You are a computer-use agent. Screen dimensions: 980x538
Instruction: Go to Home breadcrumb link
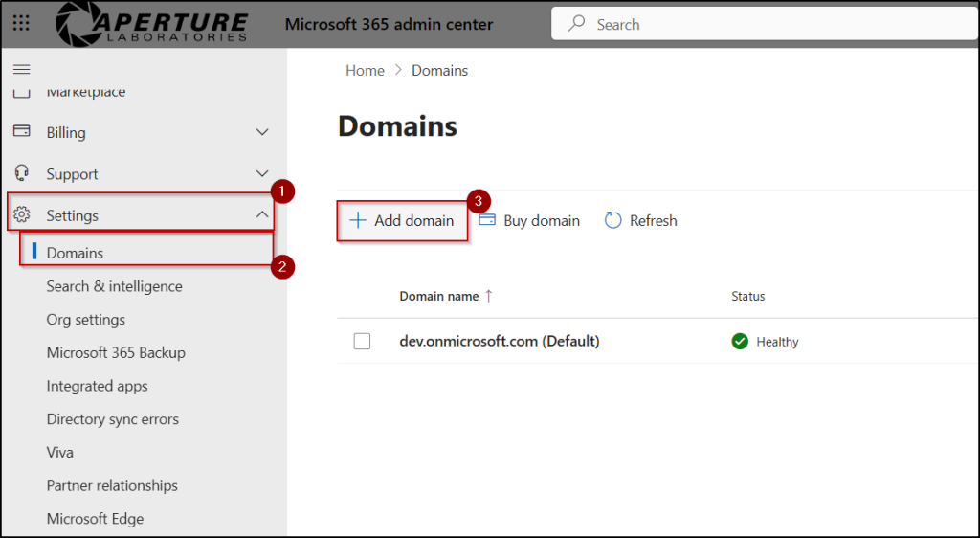click(x=365, y=70)
